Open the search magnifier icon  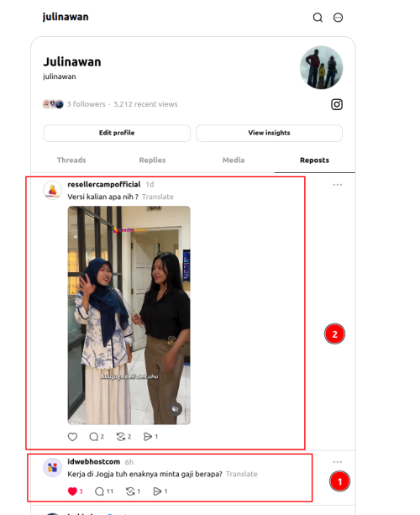click(318, 18)
